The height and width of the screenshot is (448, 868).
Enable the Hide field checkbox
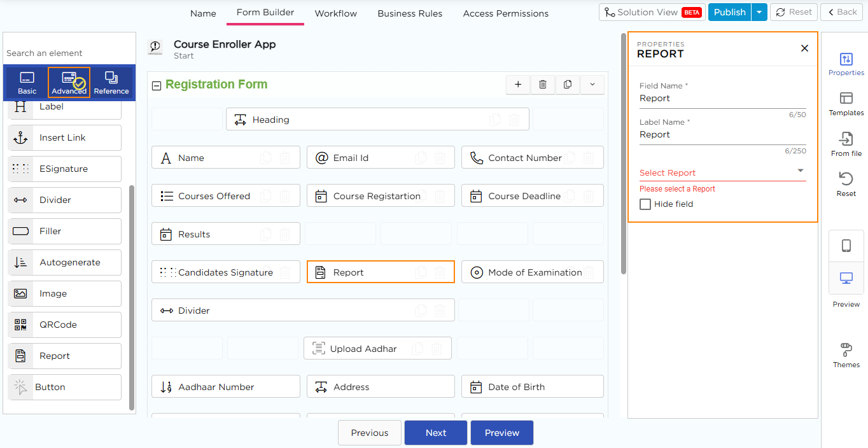(645, 204)
